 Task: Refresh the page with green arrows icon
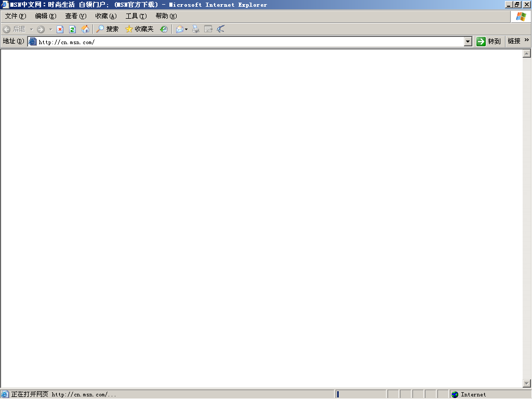click(x=72, y=29)
